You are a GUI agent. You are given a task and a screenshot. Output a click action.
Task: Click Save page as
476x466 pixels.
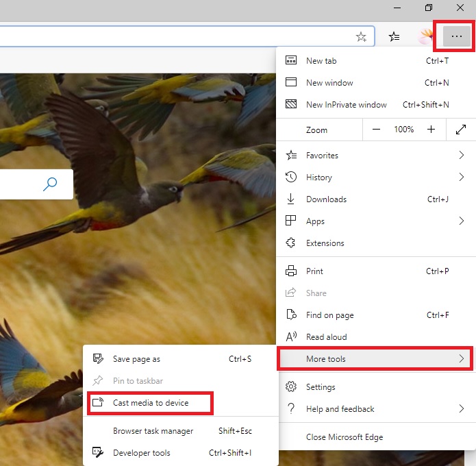pos(181,359)
